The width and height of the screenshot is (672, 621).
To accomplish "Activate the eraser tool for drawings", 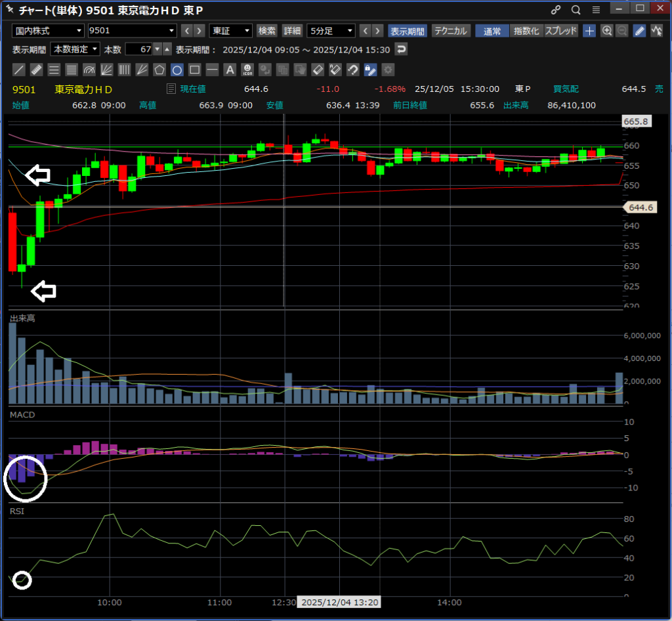I will click(x=318, y=70).
